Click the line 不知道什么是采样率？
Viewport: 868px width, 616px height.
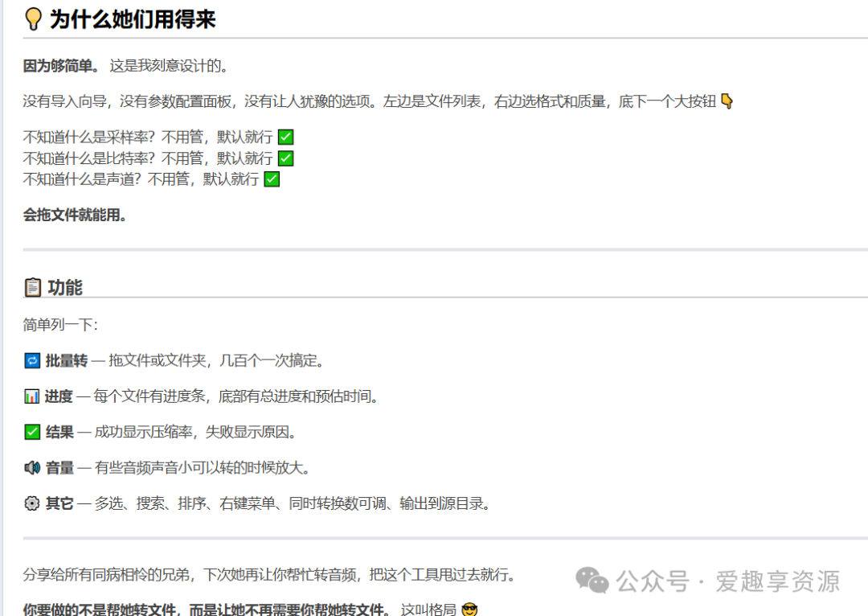pos(148,137)
